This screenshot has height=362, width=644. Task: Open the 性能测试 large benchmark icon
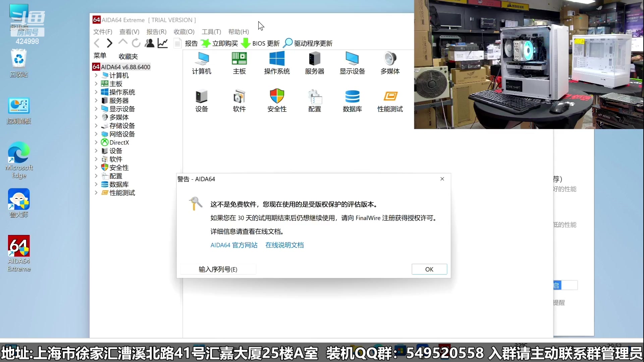(390, 101)
